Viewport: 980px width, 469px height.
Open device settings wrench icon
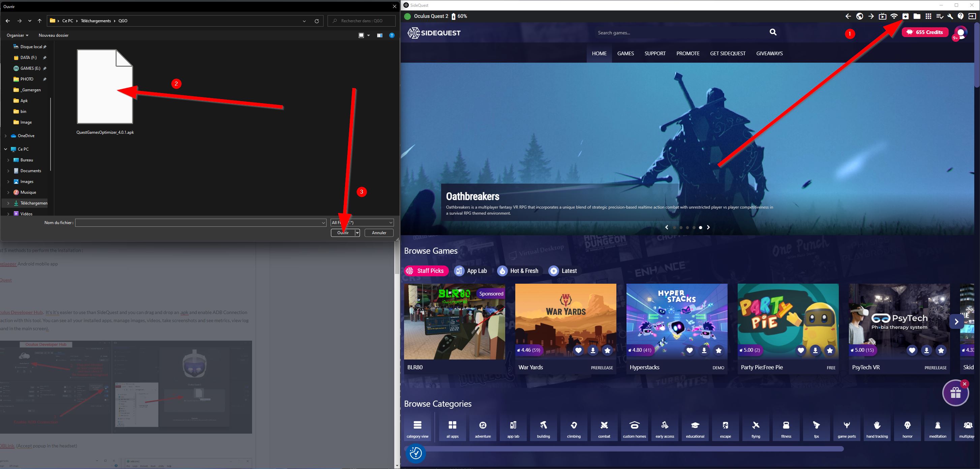950,17
